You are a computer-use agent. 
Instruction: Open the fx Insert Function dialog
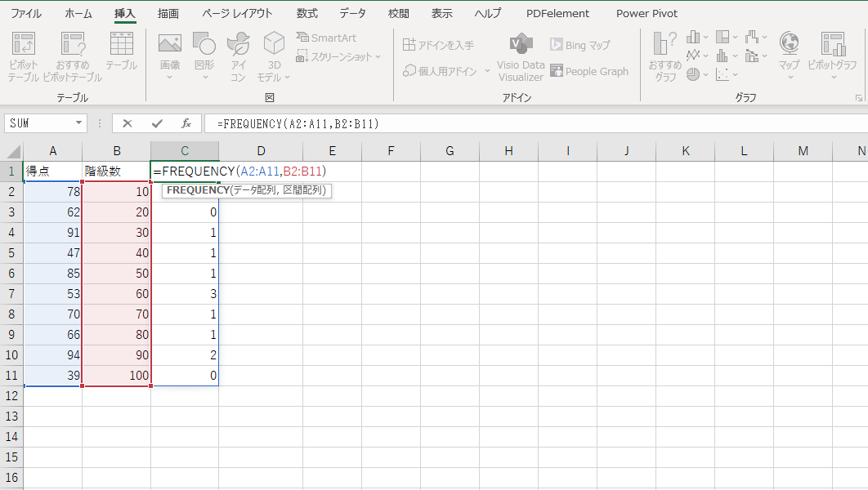186,123
